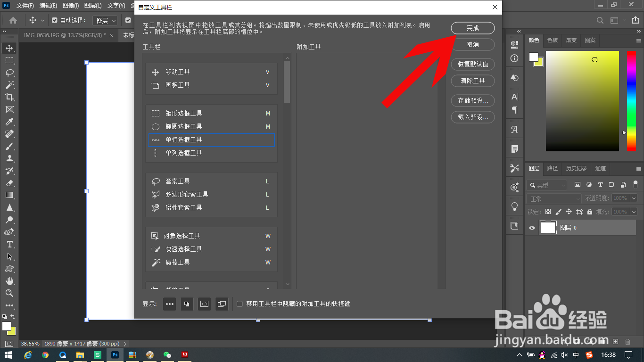Click inside the yellow color picker field
Screen dimensions: 644x362
(x=582, y=101)
